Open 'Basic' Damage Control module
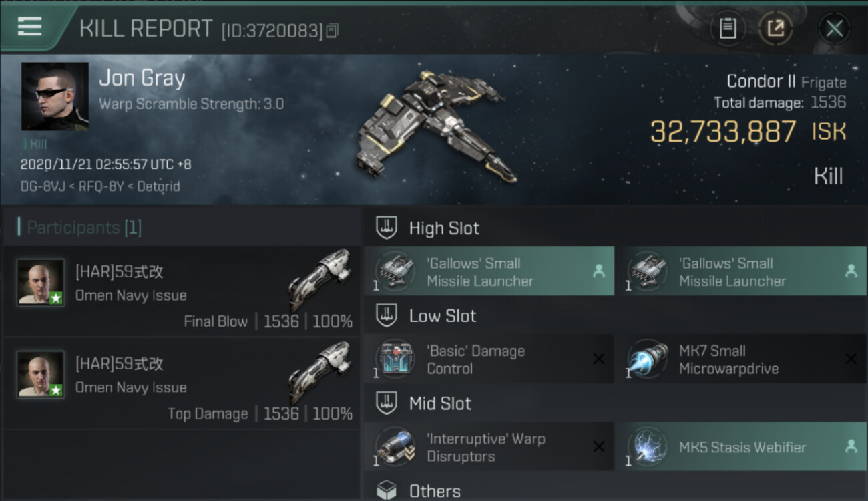The width and height of the screenshot is (868, 501). pyautogui.click(x=489, y=359)
